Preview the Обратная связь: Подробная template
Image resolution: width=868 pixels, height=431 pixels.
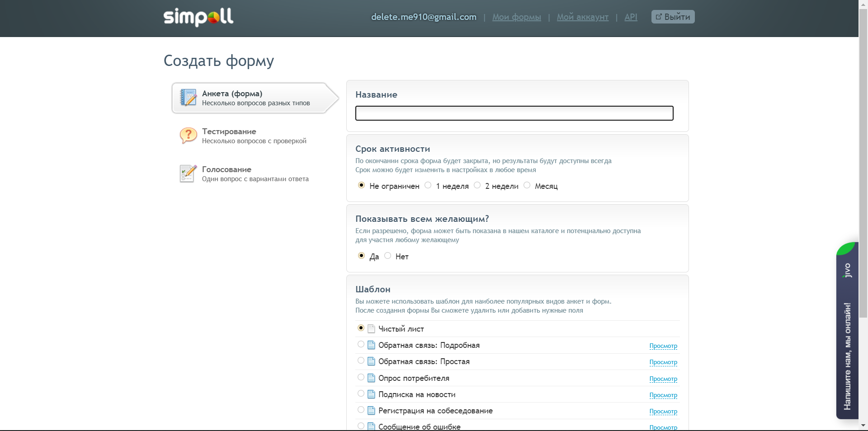tap(663, 346)
